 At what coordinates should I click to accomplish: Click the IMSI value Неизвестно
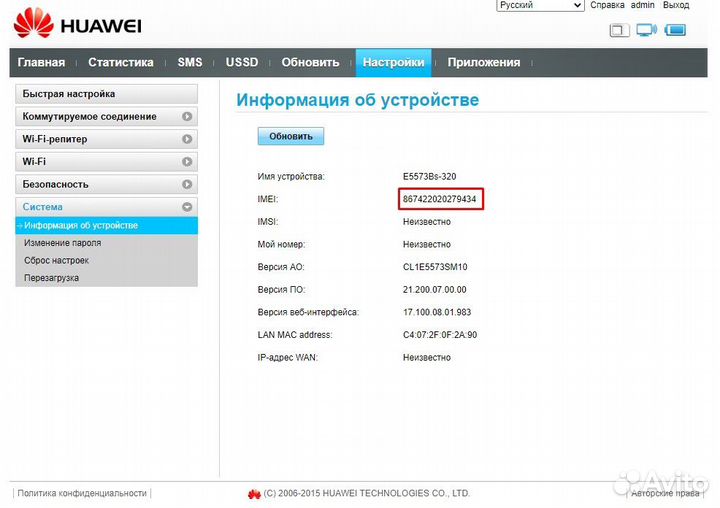pos(427,222)
